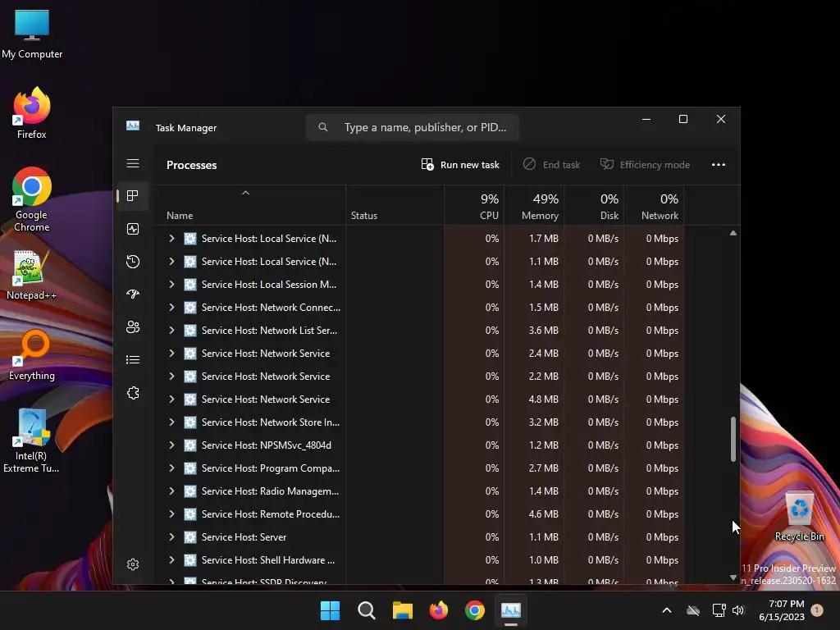Select the Firefox desktop shortcut
Viewport: 840px width, 630px height.
32,113
